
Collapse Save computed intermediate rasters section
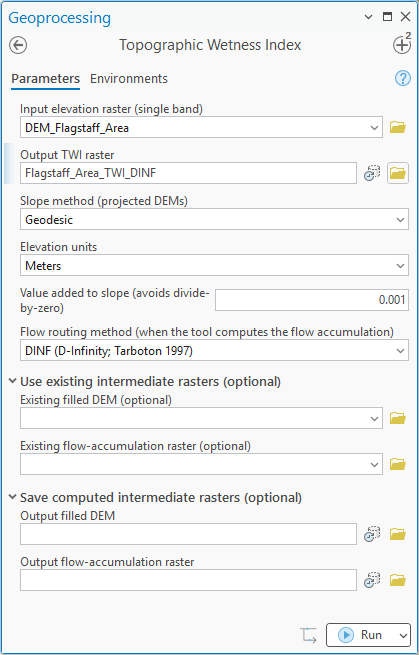13,497
